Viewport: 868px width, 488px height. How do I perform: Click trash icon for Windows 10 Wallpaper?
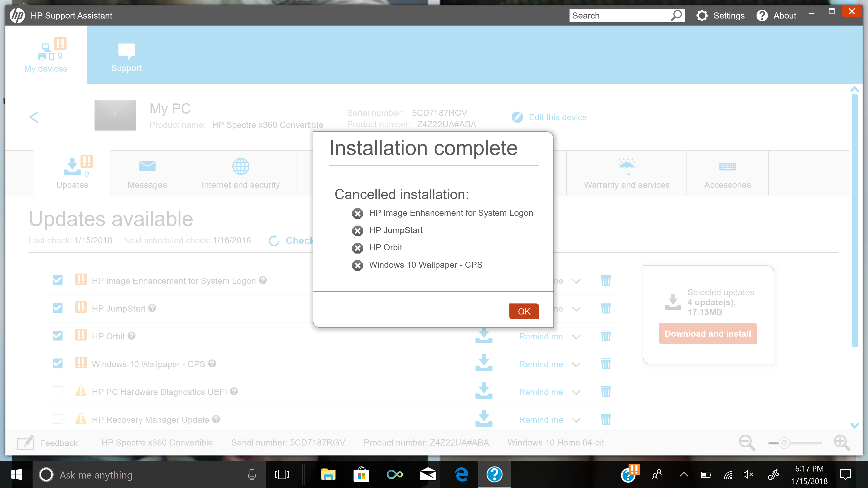click(606, 364)
